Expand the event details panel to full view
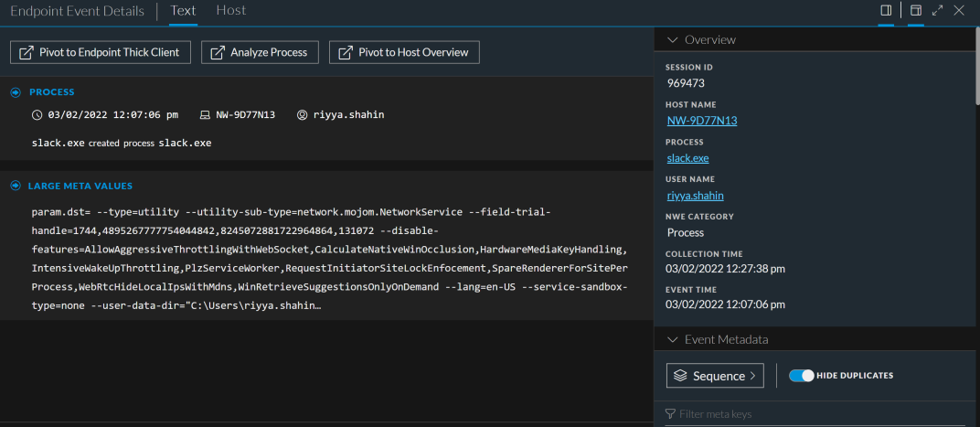Image resolution: width=980 pixels, height=427 pixels. tap(938, 11)
